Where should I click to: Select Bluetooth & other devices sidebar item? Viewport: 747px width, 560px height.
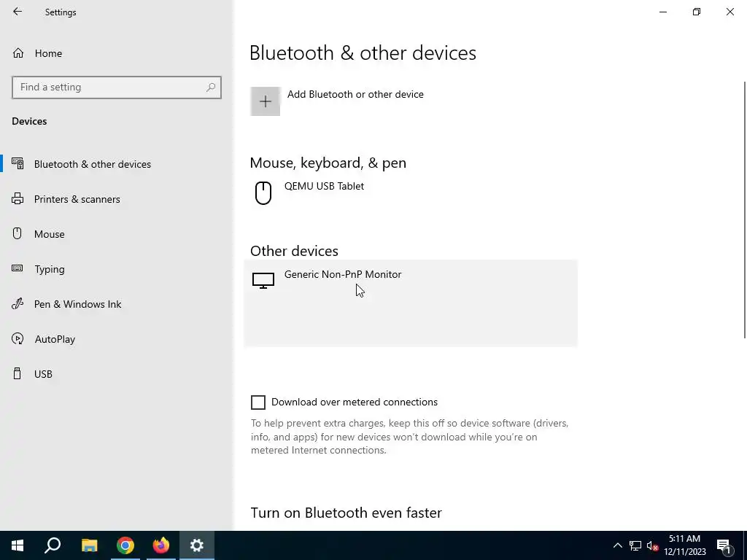[x=117, y=164]
